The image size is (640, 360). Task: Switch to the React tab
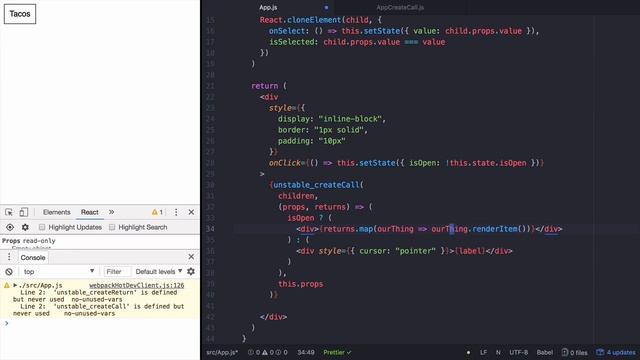click(89, 212)
